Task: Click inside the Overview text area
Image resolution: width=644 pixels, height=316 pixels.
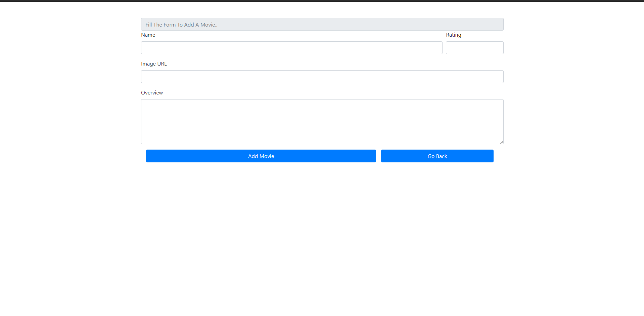Action: pos(322,121)
